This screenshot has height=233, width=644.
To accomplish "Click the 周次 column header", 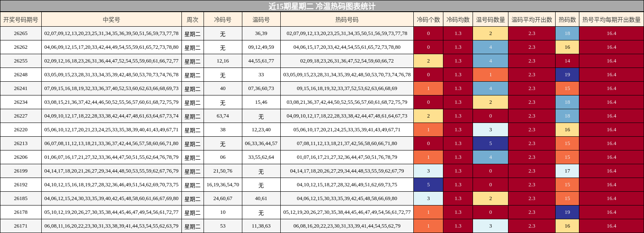I will click(x=193, y=20).
